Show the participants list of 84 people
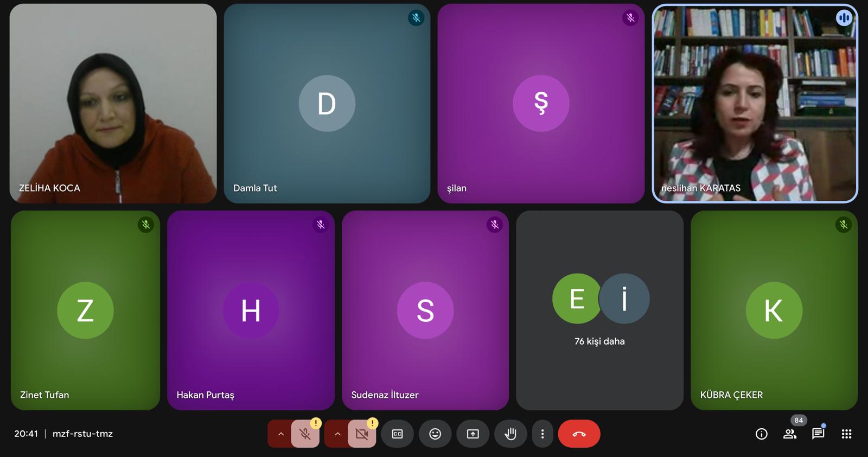The image size is (868, 457). 790,434
